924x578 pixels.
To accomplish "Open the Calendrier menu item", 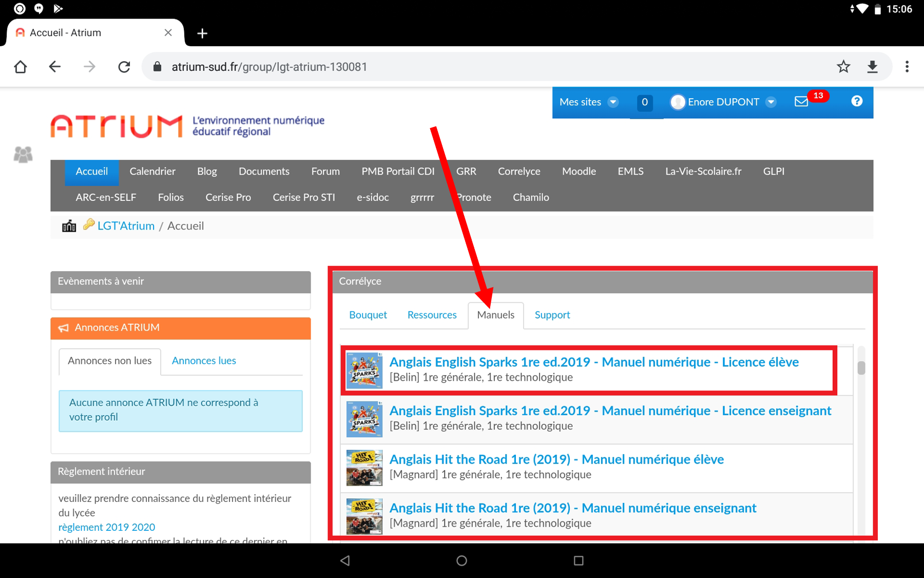I will point(152,172).
